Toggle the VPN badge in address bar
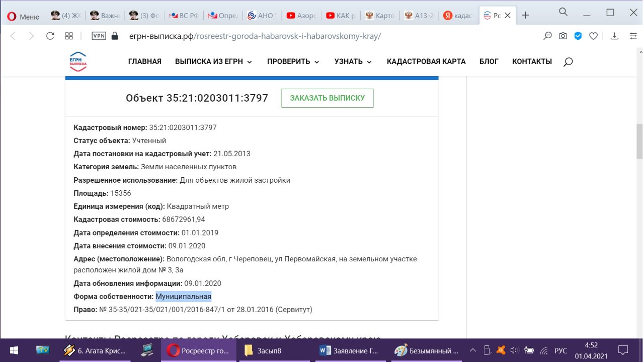 coord(99,36)
